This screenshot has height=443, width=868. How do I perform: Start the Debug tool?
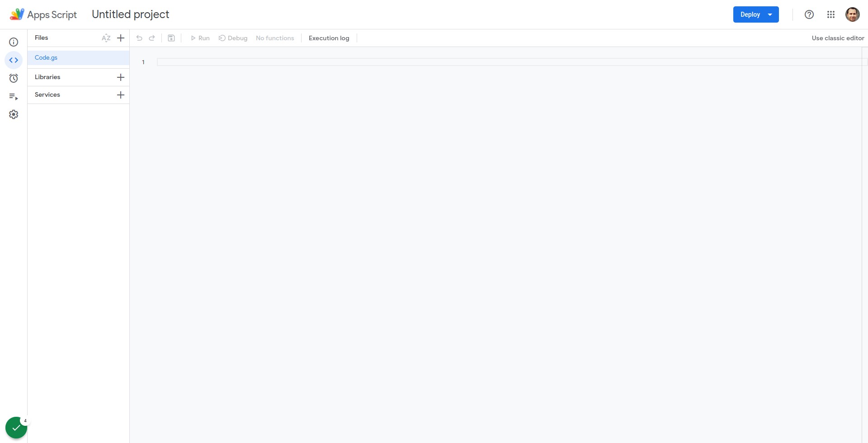click(x=233, y=38)
